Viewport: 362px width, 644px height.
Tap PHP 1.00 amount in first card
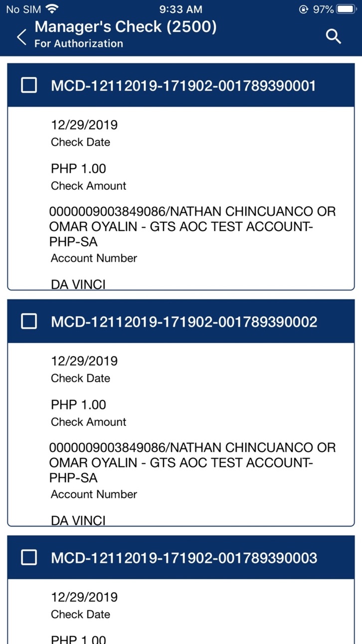[78, 169]
